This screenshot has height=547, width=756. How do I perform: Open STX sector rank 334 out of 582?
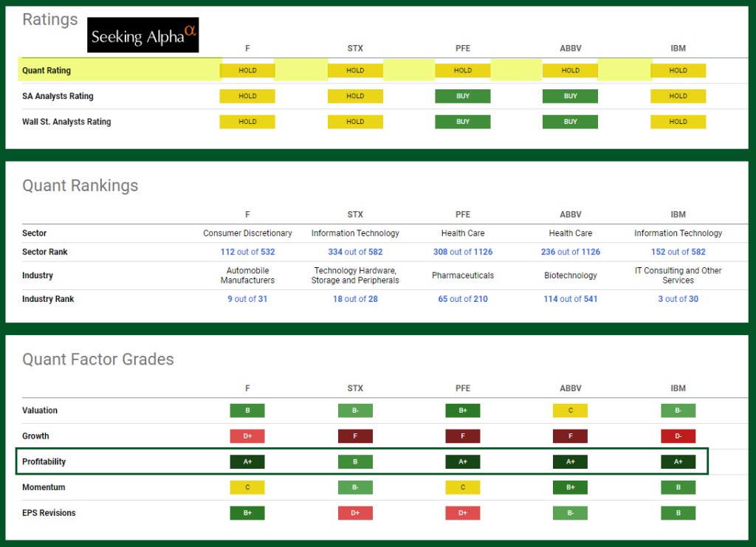(355, 252)
